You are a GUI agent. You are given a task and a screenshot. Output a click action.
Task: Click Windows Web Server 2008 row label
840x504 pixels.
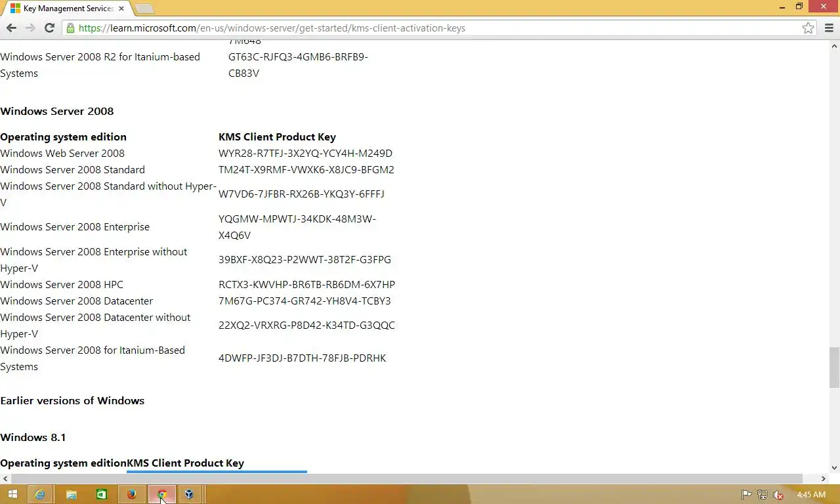tap(62, 153)
